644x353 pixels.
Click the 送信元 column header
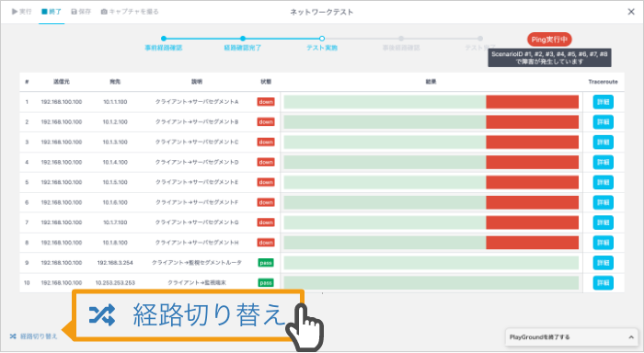62,82
